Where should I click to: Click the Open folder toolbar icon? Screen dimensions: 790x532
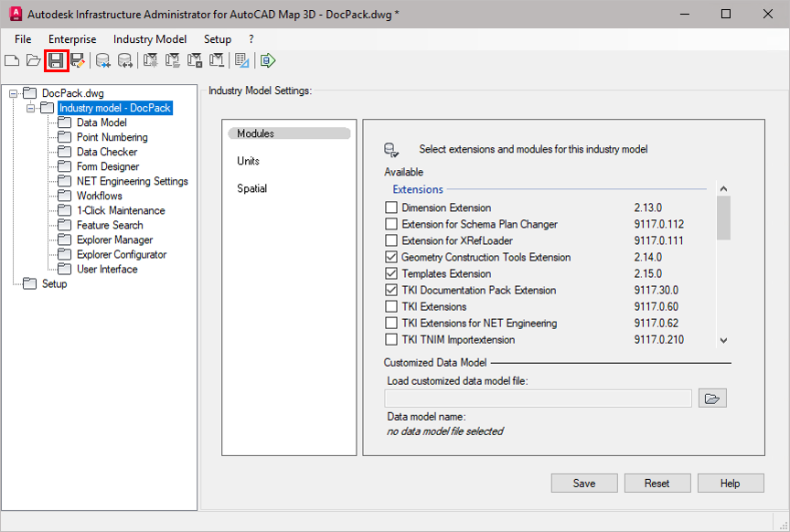coord(34,61)
